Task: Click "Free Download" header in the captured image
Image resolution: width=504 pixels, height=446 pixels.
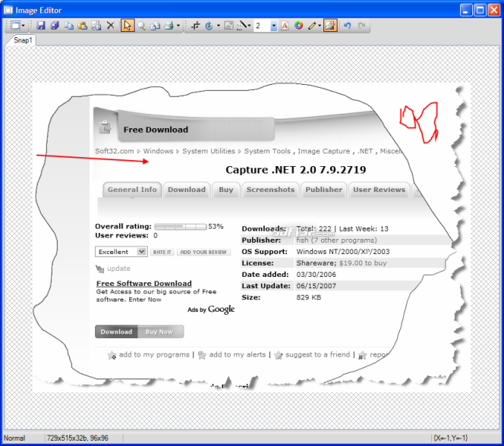Action: pos(156,130)
